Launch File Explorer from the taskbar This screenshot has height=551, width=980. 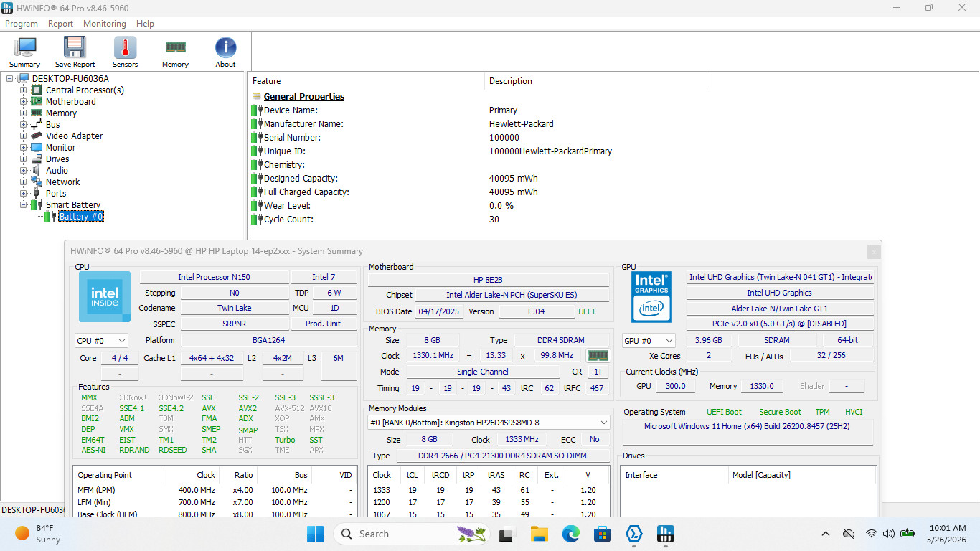pyautogui.click(x=540, y=534)
